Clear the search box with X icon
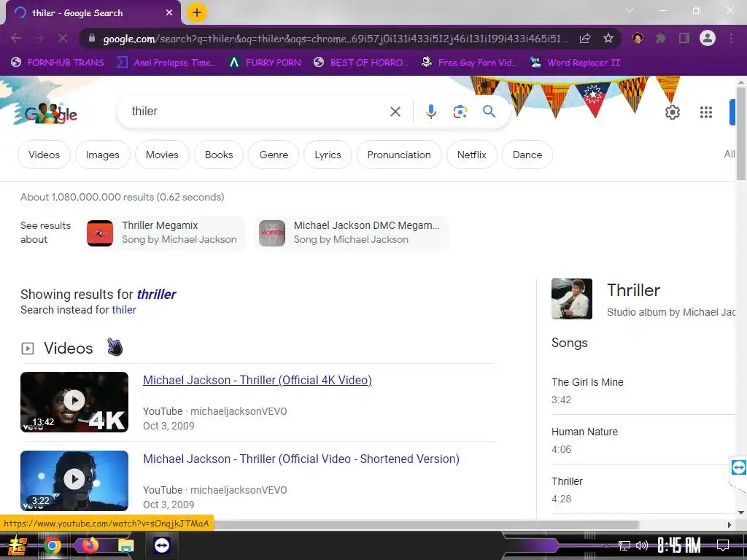The width and height of the screenshot is (747, 560). 395,112
